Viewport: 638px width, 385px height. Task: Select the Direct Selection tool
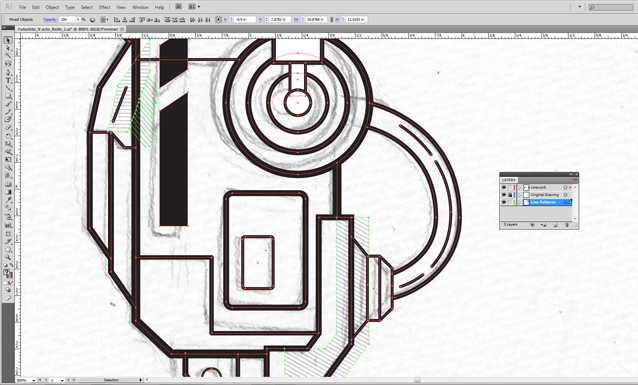coord(8,48)
